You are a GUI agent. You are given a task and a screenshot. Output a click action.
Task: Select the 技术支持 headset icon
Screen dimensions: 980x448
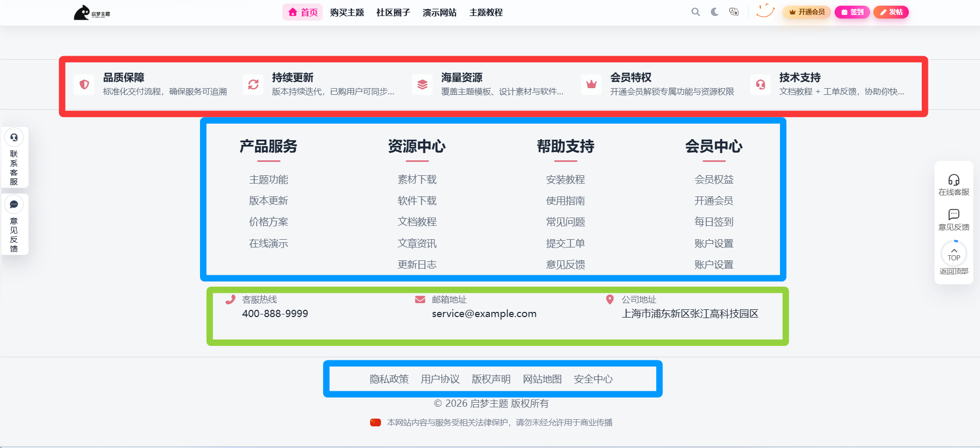click(760, 84)
